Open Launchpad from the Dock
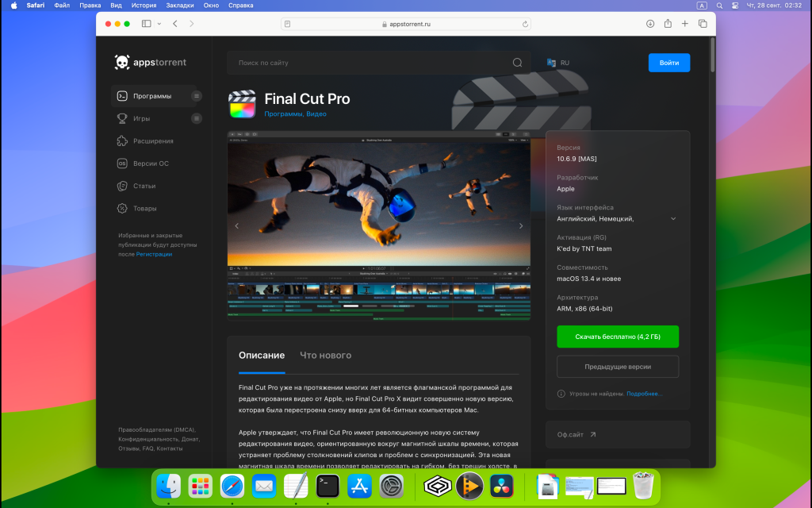The height and width of the screenshot is (508, 812). 201,487
